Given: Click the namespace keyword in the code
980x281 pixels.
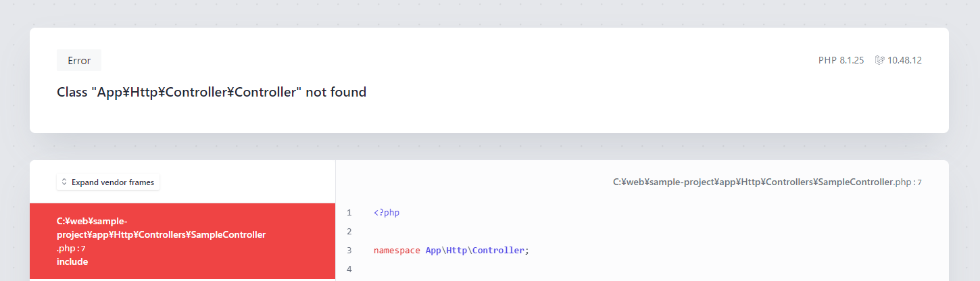Looking at the screenshot, I should 397,251.
